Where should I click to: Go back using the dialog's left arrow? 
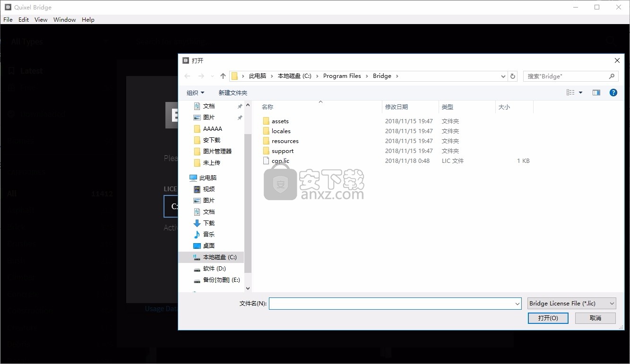[187, 76]
